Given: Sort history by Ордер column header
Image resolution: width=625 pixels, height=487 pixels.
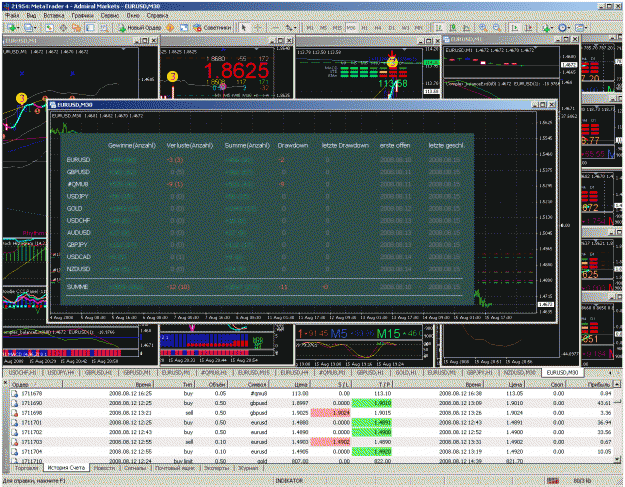Looking at the screenshot, I should (36, 384).
